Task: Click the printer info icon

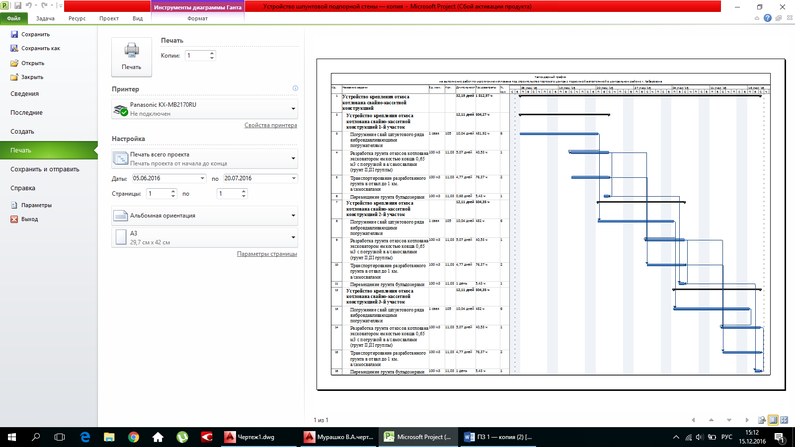Action: 295,89
